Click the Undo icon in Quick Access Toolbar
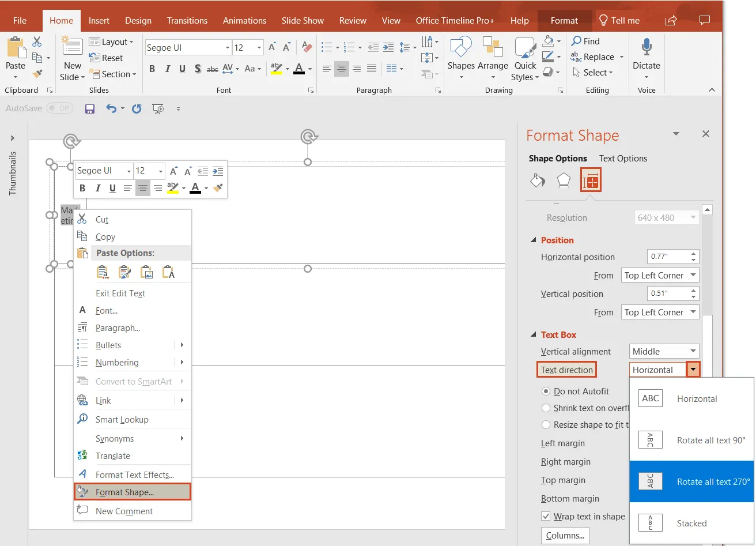The height and width of the screenshot is (546, 756). (x=111, y=108)
